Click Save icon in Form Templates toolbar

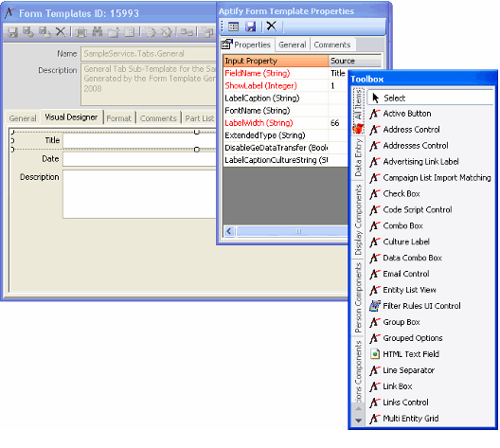[x=12, y=32]
